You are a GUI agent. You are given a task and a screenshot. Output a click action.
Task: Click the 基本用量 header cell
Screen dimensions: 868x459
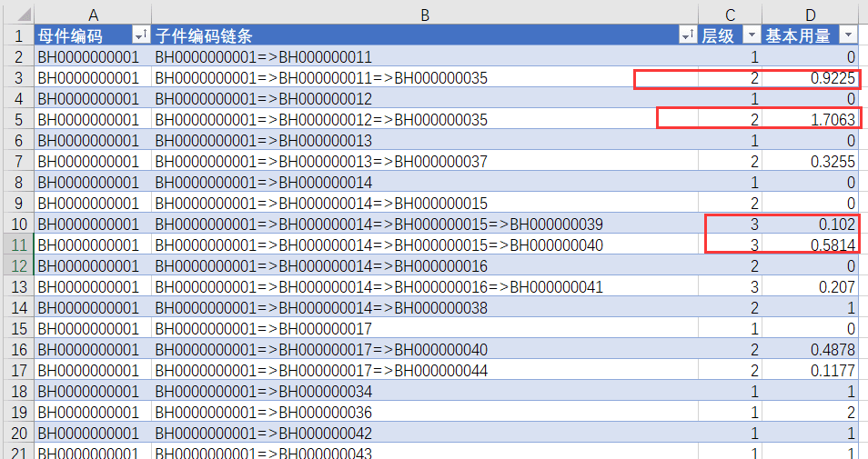811,36
